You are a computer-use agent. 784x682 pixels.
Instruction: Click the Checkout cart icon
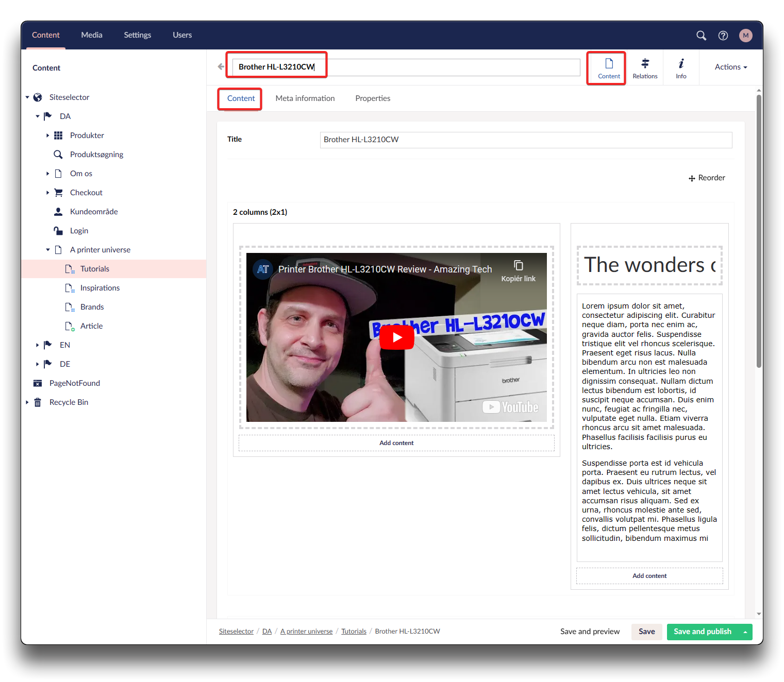point(58,193)
